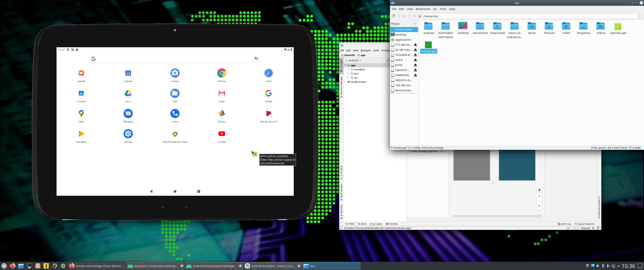
Task: Click the layout editor horizontal scrollbar
Action: point(497,216)
